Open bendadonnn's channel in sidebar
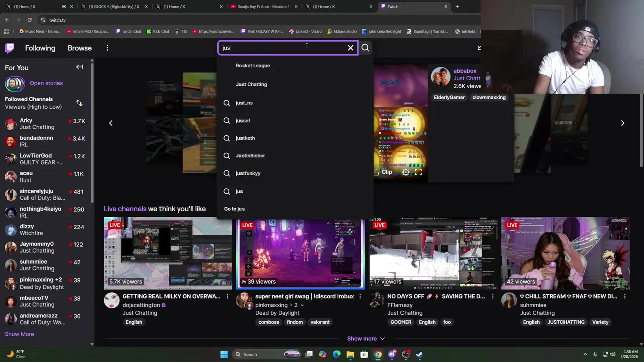 point(45,141)
